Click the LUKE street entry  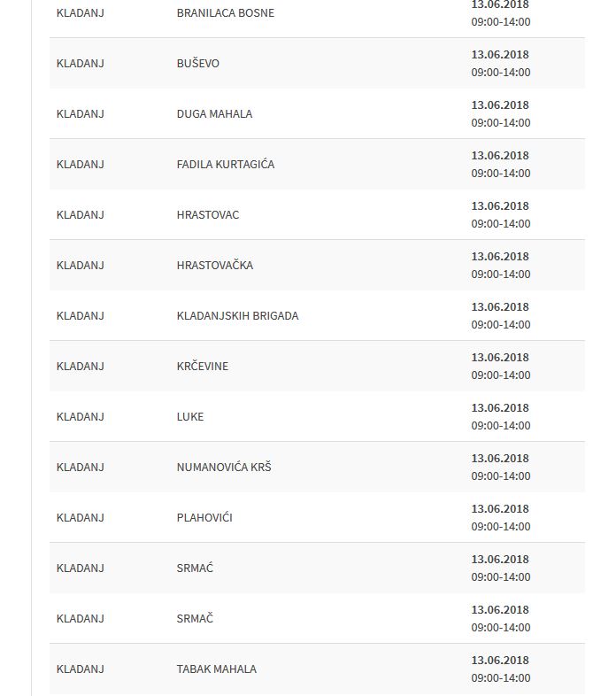190,417
